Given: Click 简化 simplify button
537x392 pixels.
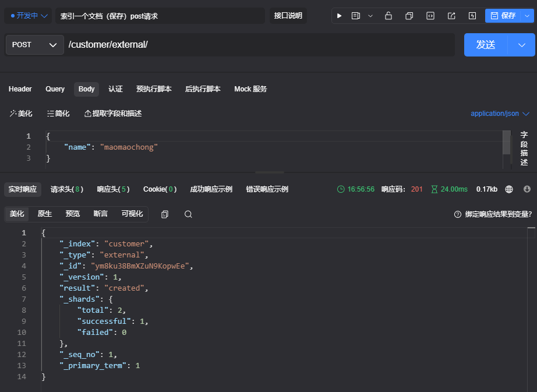Looking at the screenshot, I should coord(58,114).
